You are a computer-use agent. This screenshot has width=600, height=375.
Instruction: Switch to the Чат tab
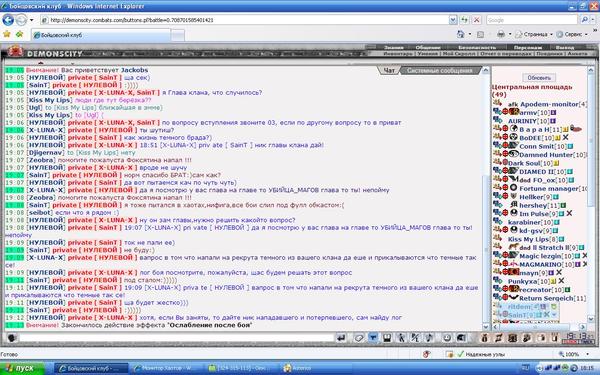(389, 70)
